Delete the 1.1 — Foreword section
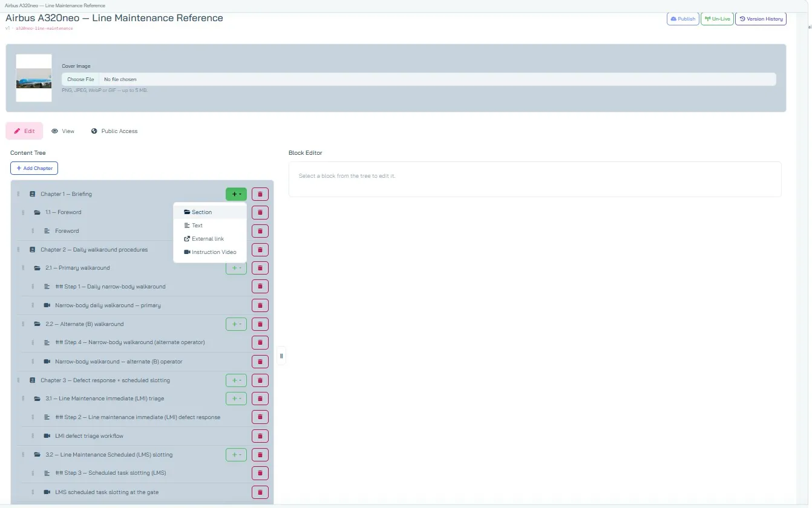This screenshot has width=812, height=508. click(260, 212)
